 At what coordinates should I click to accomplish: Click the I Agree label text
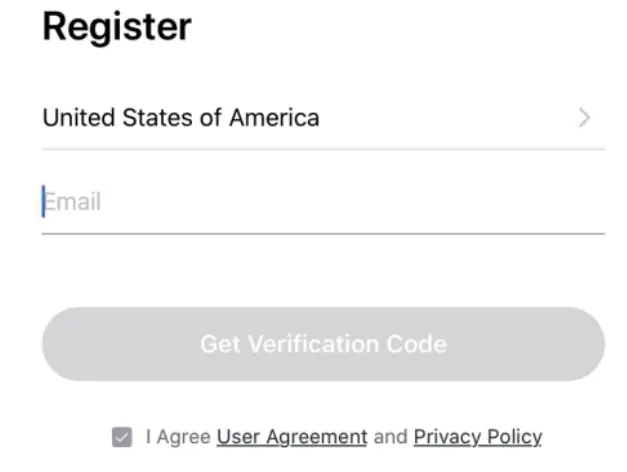click(x=178, y=437)
